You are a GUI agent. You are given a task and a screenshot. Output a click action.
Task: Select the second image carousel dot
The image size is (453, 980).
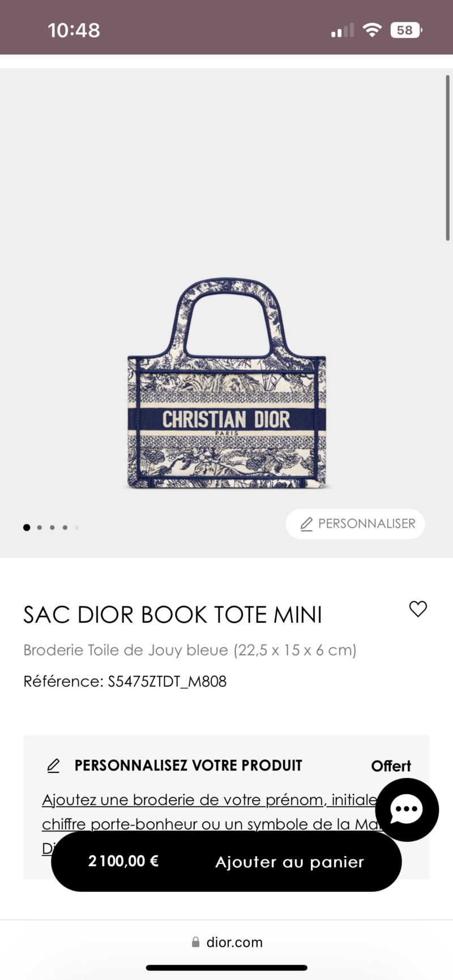(39, 527)
